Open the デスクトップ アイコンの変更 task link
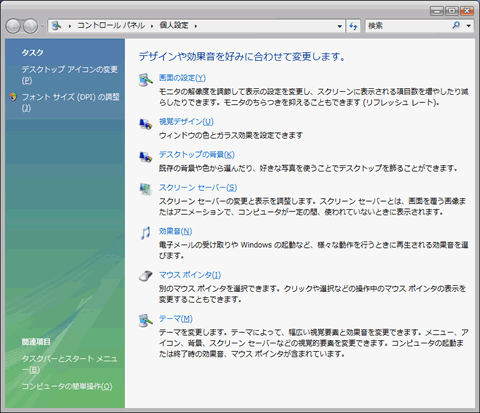 pos(70,75)
